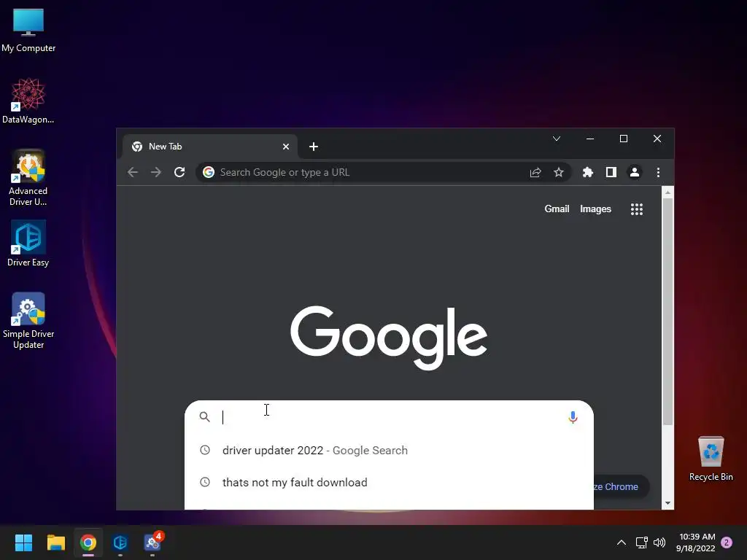Screen dimensions: 747x560
Task: Start voice search with the microphone
Action: pos(573,417)
